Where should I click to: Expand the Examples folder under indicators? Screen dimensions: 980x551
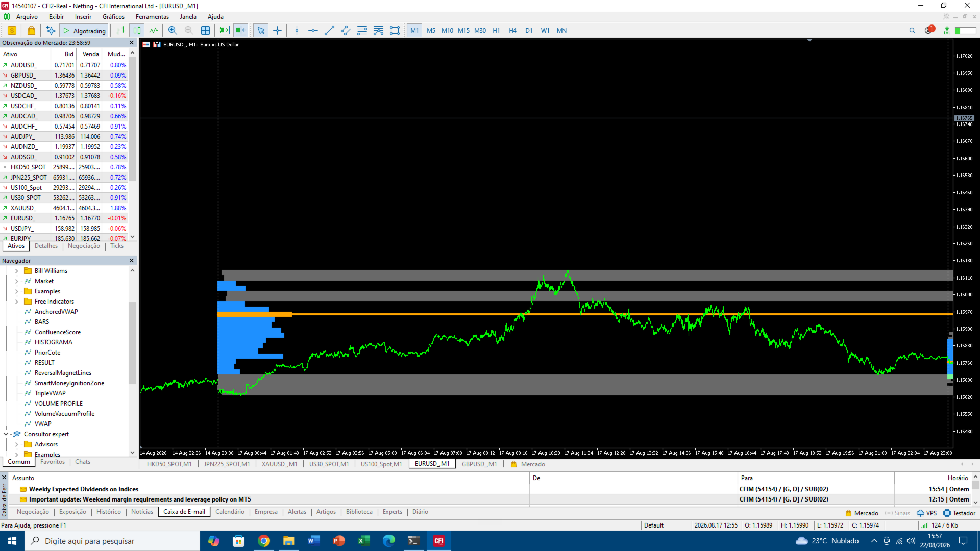(16, 291)
